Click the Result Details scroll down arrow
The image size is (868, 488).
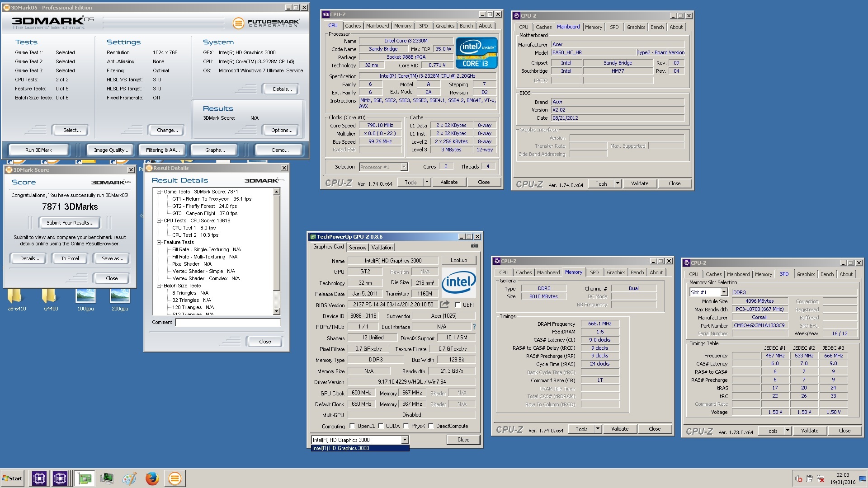tap(277, 311)
